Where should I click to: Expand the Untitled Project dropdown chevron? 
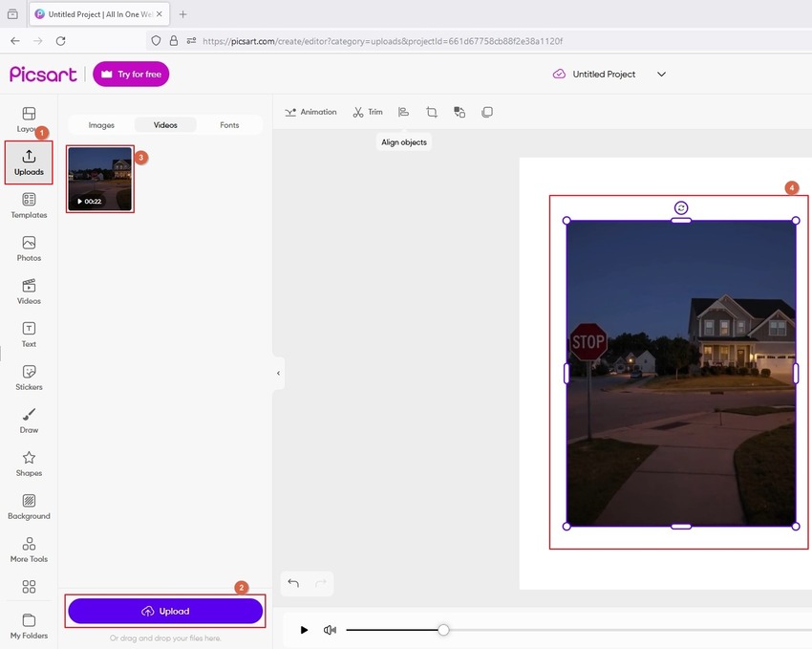(x=661, y=74)
